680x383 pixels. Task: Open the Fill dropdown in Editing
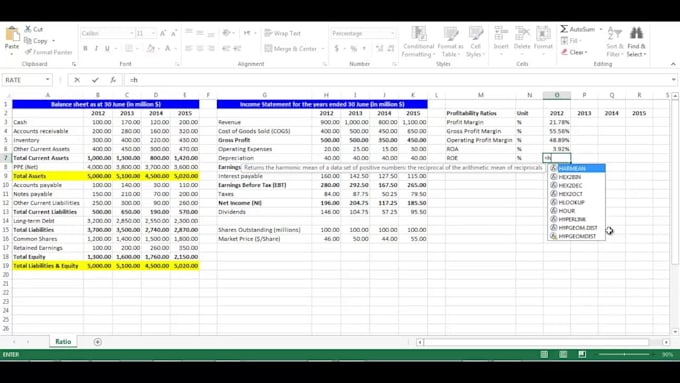pos(571,41)
